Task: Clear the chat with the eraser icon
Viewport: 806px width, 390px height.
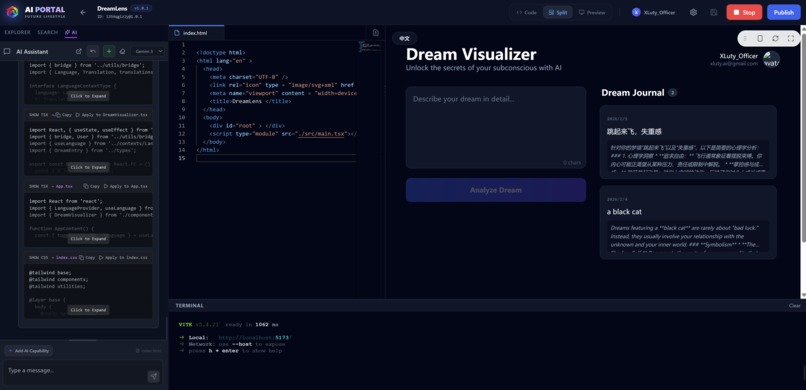Action: pos(122,51)
